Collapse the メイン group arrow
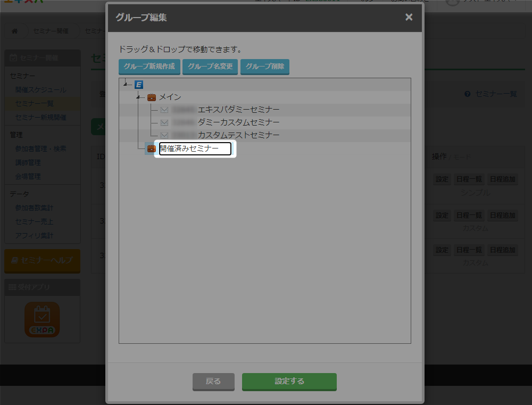Screen dimensions: 532x405 (138, 97)
